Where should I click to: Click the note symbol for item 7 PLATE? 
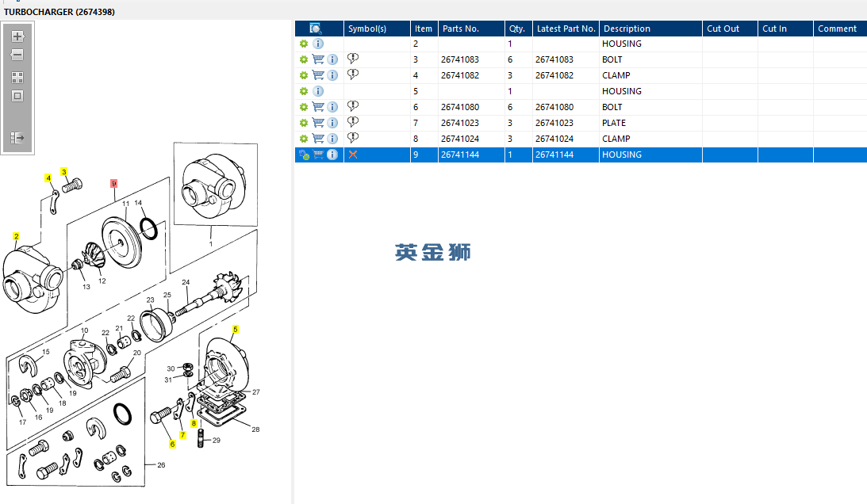coord(353,122)
